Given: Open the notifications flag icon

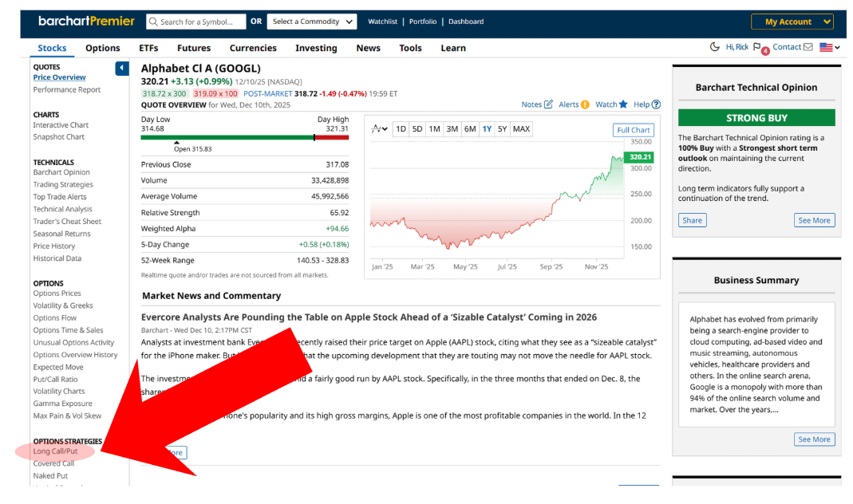Looking at the screenshot, I should point(756,47).
